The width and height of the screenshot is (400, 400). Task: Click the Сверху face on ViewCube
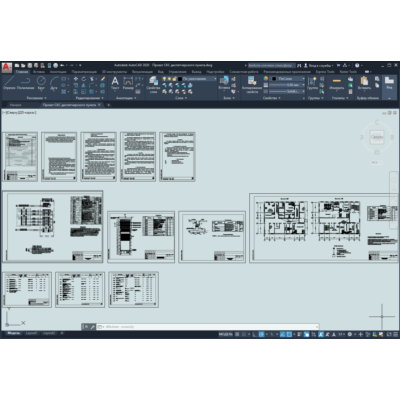[x=377, y=137]
